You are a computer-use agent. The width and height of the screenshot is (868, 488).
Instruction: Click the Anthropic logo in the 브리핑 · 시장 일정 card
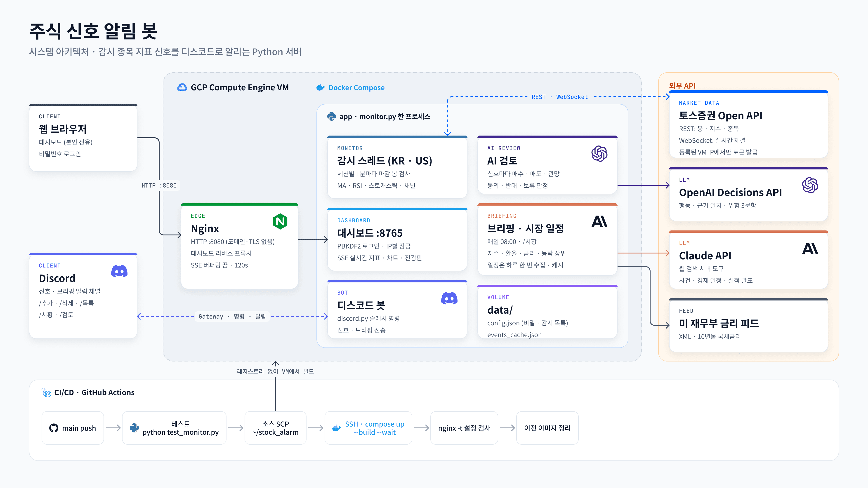coord(599,221)
